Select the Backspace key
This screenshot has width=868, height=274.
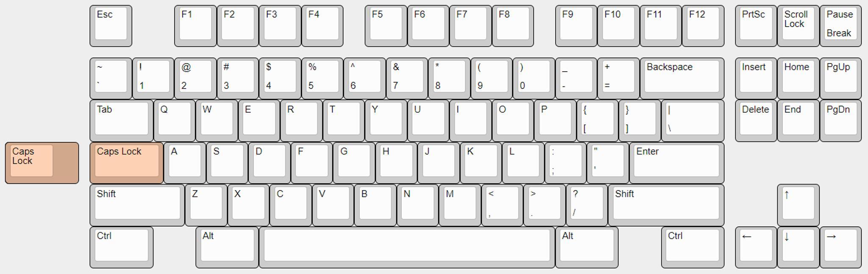tap(682, 78)
